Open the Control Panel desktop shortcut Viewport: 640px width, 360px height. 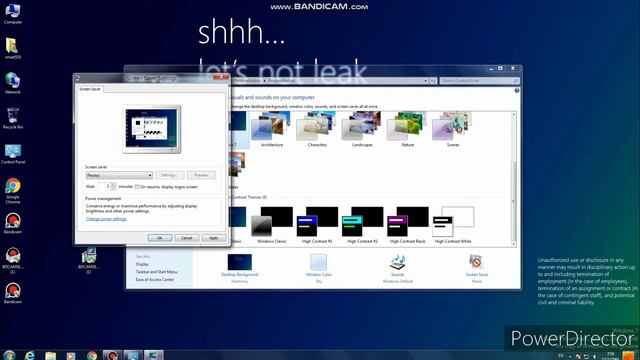coord(13,153)
